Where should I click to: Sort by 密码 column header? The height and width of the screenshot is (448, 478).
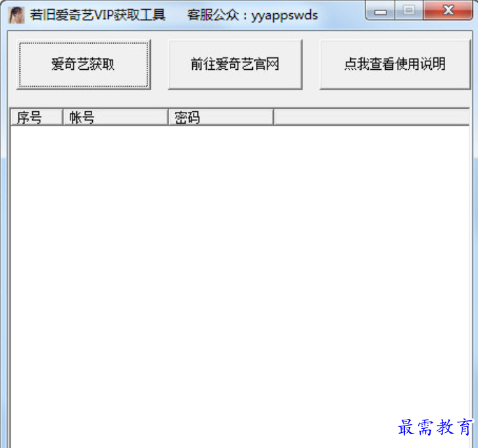(221, 117)
